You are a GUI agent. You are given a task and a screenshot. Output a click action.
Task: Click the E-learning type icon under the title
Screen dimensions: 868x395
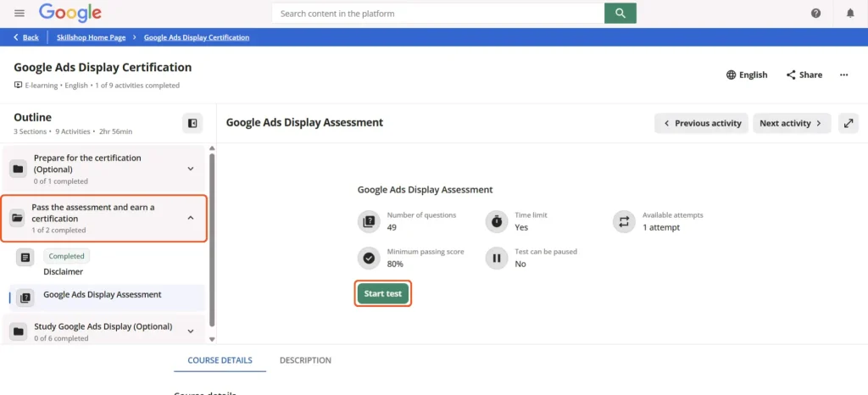(19, 86)
